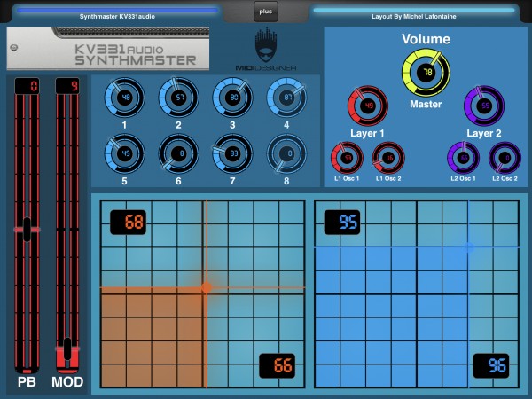Screen dimensions: 532x399
Task: Click the 'plus' button at top
Action: [x=266, y=12]
